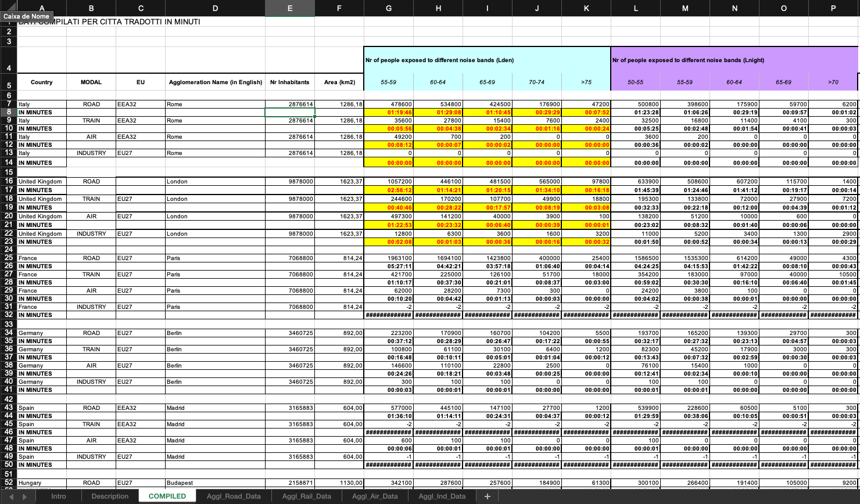The width and height of the screenshot is (860, 504).
Task: Select the 'MODAL' header cell
Action: click(91, 82)
